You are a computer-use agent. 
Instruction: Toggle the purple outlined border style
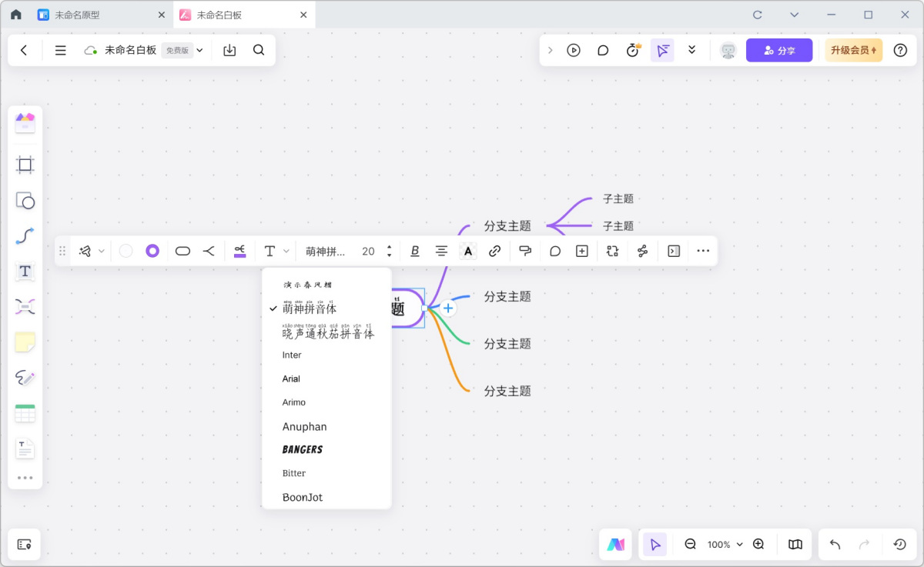pos(152,251)
